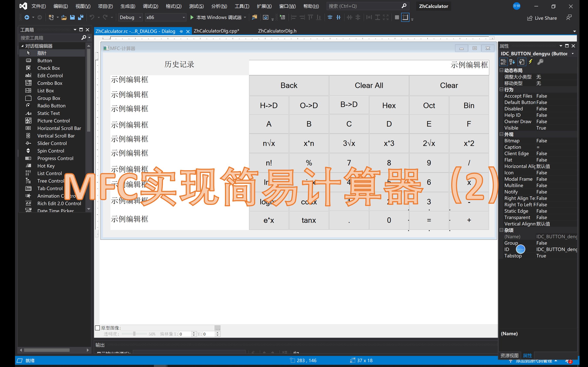Collapse the 行为 property section

click(x=501, y=89)
